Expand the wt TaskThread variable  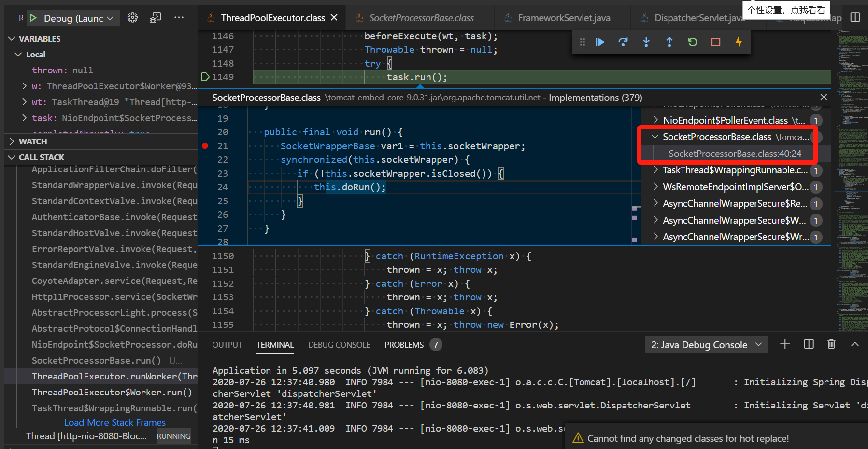point(24,102)
